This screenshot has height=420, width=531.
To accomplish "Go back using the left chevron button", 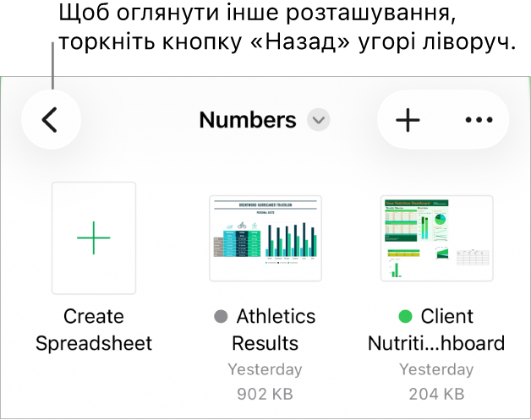I will (x=51, y=120).
